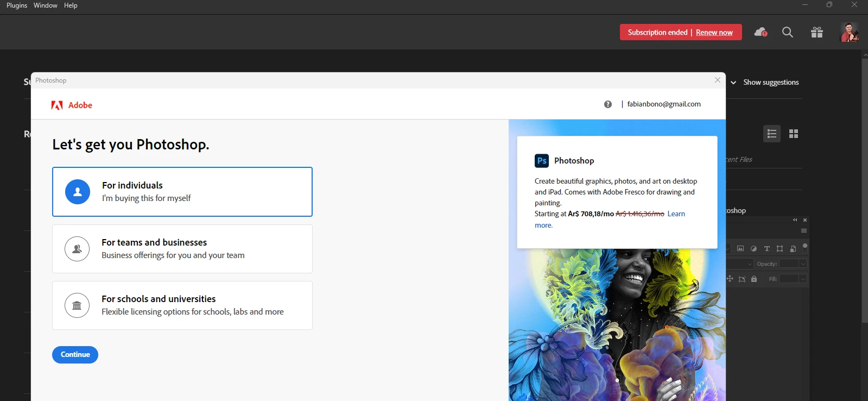
Task: Open the Plugins menu
Action: point(17,5)
